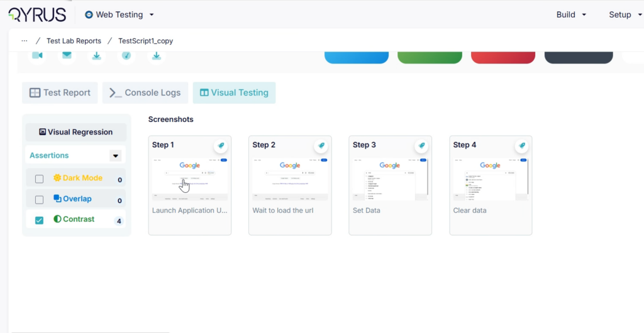The width and height of the screenshot is (644, 333).
Task: Enable the Overlap assertion checkbox
Action: click(x=39, y=200)
